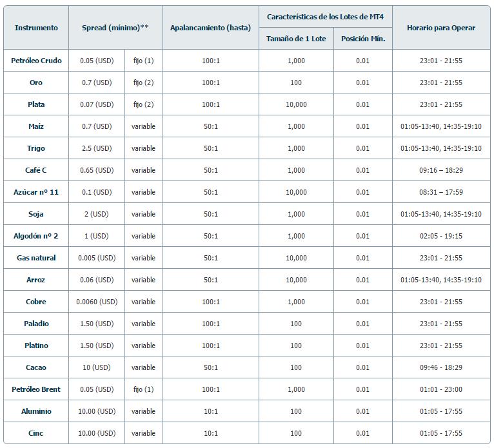Select the Petróleo Crudo instrument name

point(36,61)
